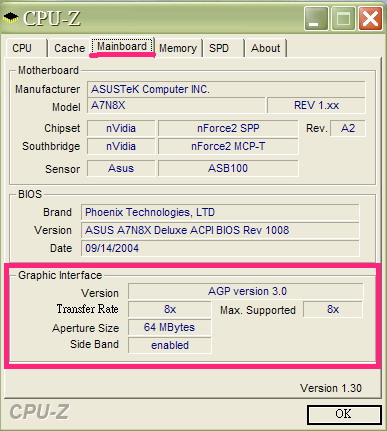Click the Max. Supported 8x value
The image size is (387, 431).
(x=333, y=309)
